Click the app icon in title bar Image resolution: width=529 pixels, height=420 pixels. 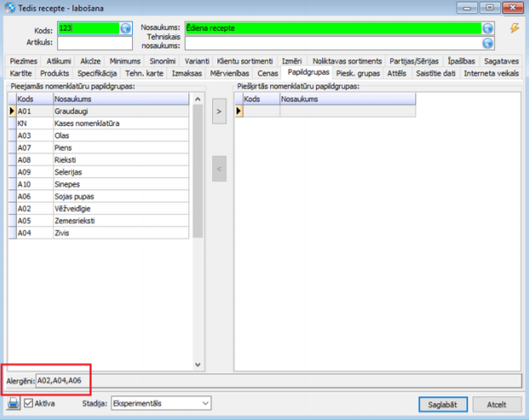coord(10,8)
